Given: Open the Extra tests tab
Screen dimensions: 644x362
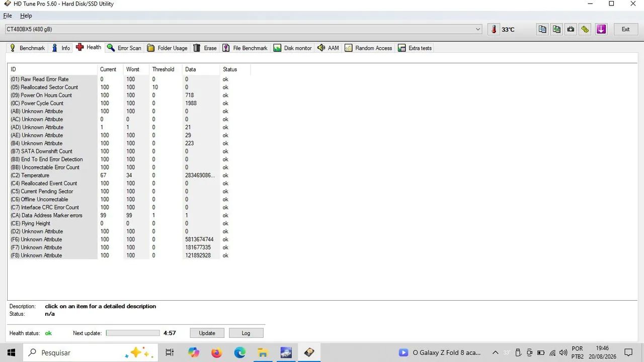Looking at the screenshot, I should point(415,48).
